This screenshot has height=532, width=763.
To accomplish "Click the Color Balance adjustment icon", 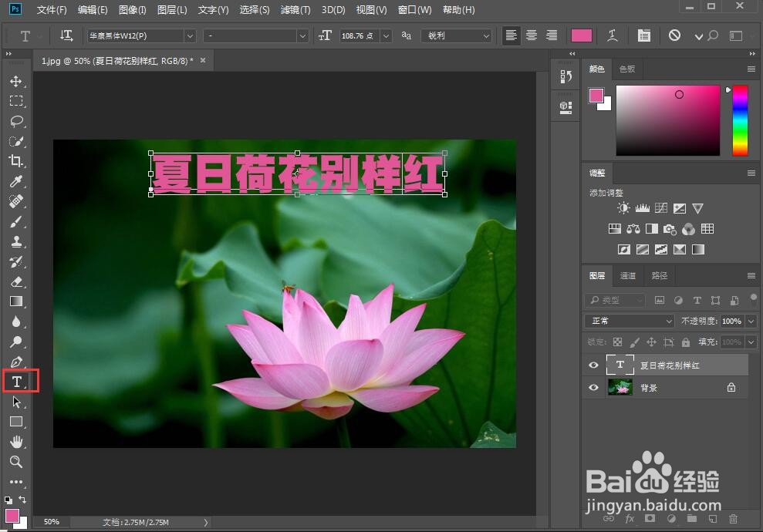I will pos(633,228).
